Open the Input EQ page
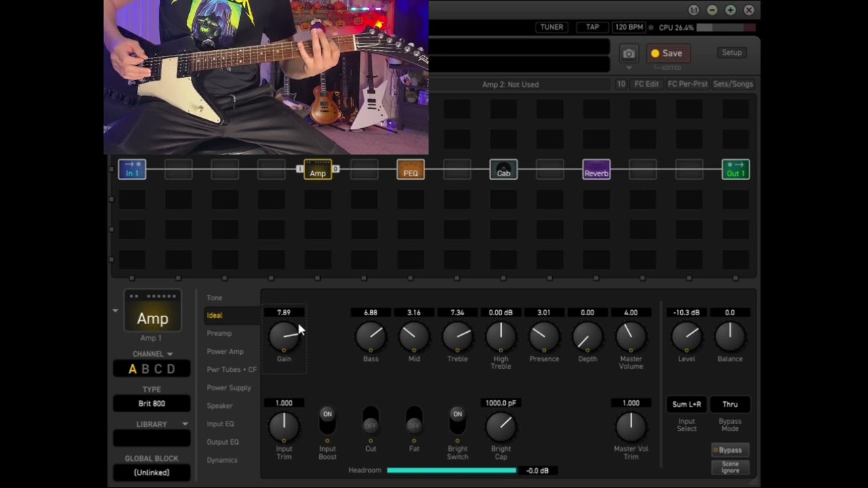868x488 pixels. (x=220, y=424)
